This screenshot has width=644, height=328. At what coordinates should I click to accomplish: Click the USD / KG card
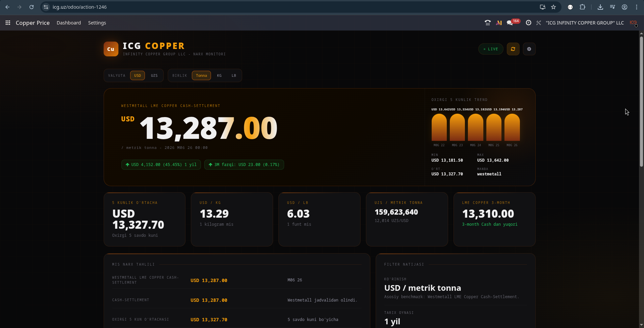pyautogui.click(x=232, y=219)
